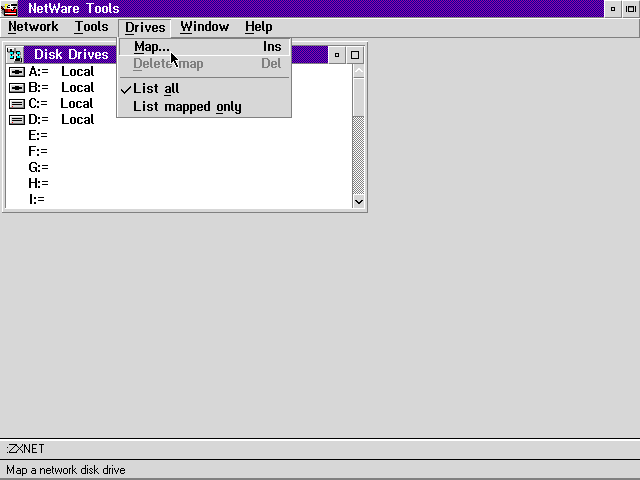Choose Map... from the Drives menu
This screenshot has height=480, width=640.
click(204, 47)
